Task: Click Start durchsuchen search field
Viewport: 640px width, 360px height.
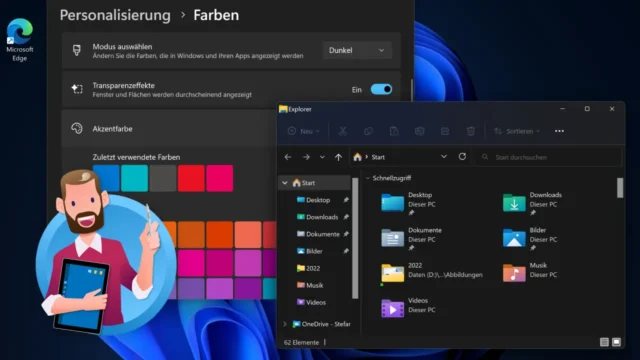Action: pos(548,157)
